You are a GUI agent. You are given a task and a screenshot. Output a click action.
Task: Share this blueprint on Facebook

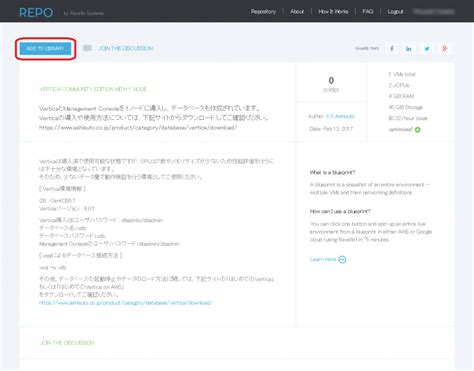coord(392,49)
